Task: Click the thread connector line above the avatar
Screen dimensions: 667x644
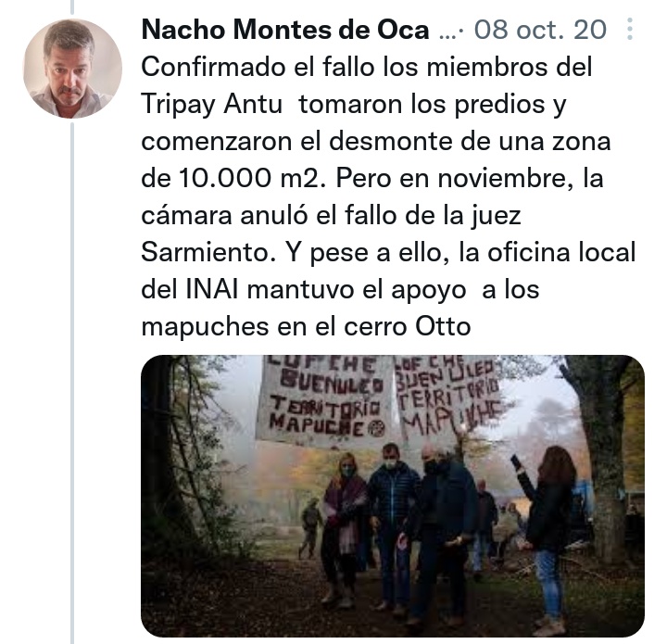Action: (x=72, y=6)
